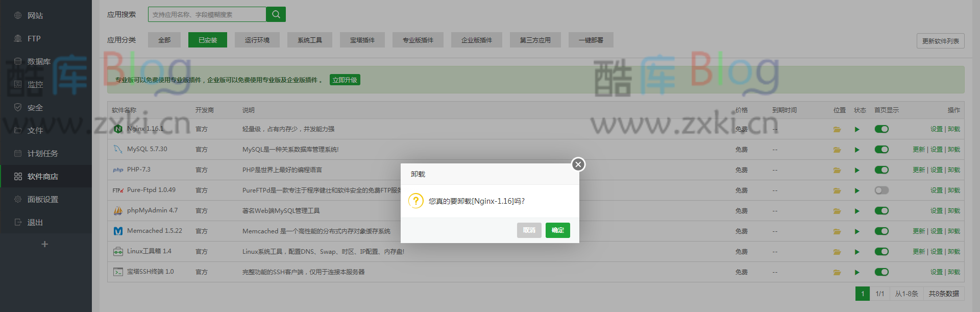This screenshot has height=312, width=980.
Task: Open the folder icon for Nginx 1.16.1
Action: point(837,129)
